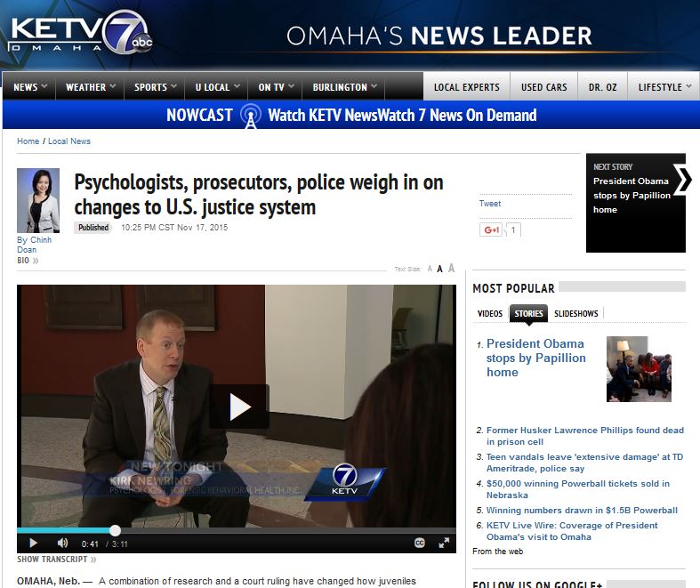The height and width of the screenshot is (588, 700).
Task: Click the Nowcast broadcast tower icon
Action: (x=251, y=116)
